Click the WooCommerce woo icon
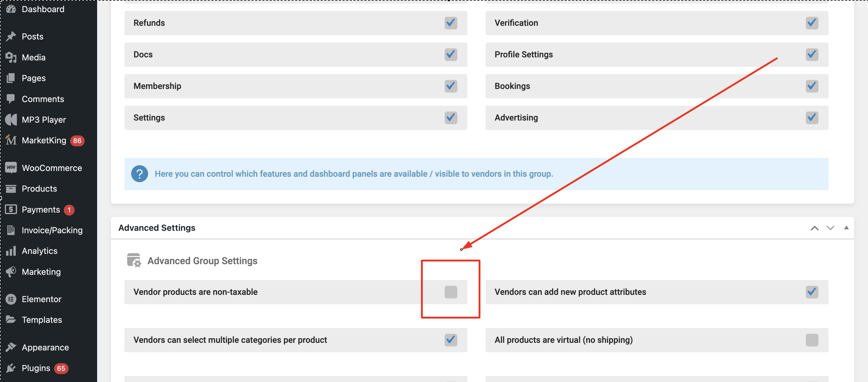 click(x=11, y=168)
